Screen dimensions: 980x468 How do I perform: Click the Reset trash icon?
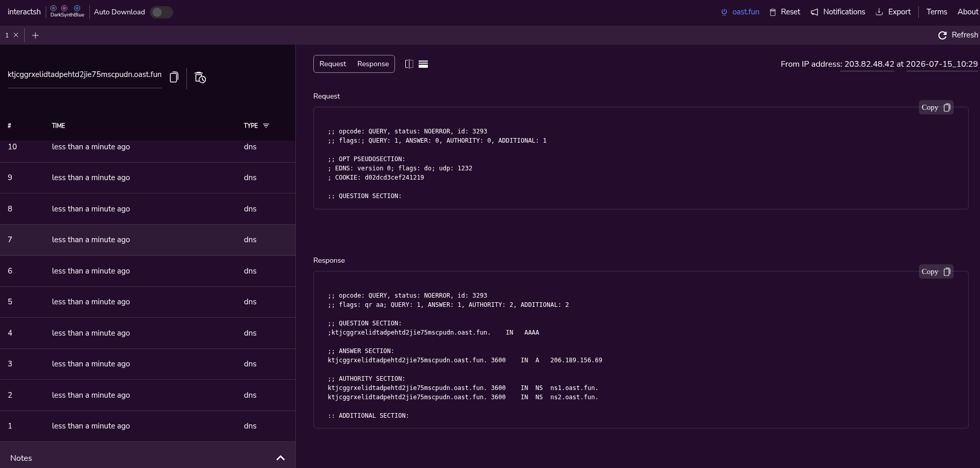(772, 12)
